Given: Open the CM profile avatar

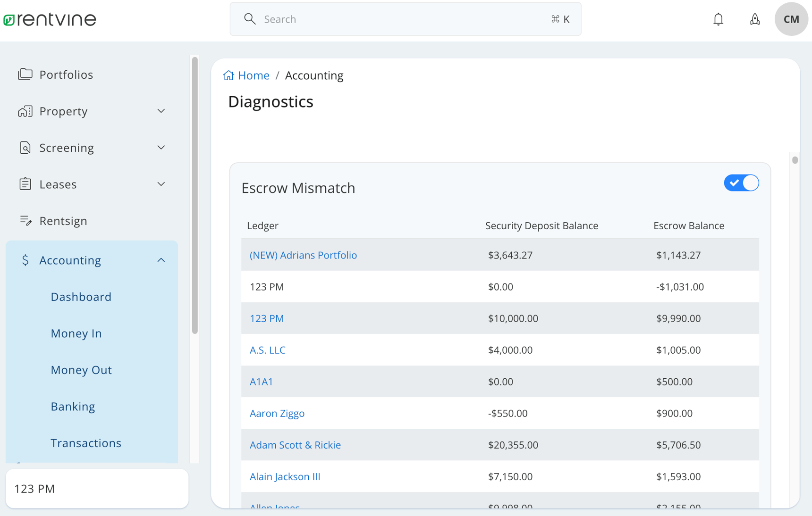Looking at the screenshot, I should [x=791, y=19].
